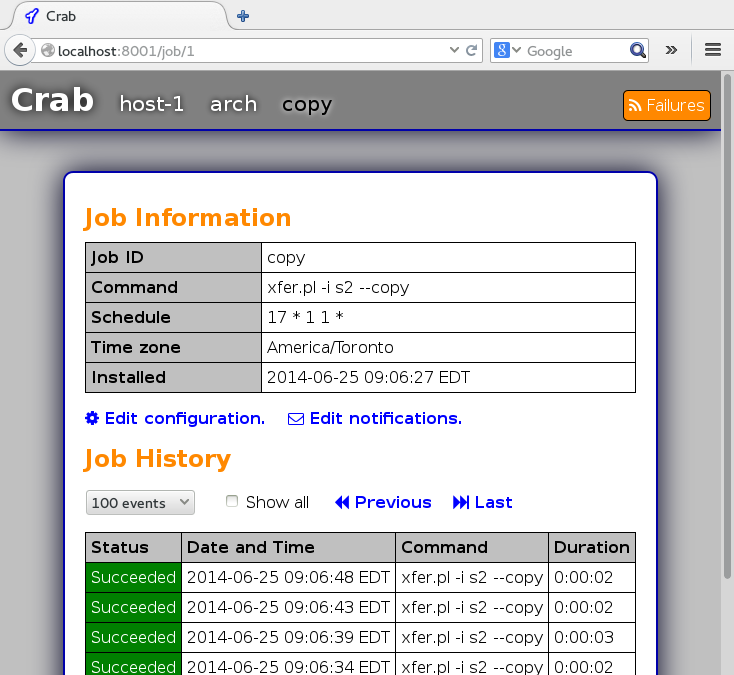This screenshot has height=675, width=734.
Task: Click the Google search magnifier icon
Action: (638, 50)
